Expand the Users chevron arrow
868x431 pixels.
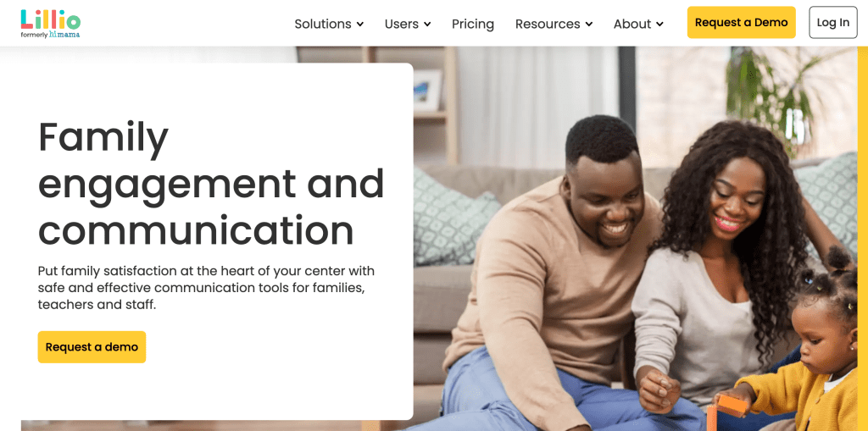427,25
